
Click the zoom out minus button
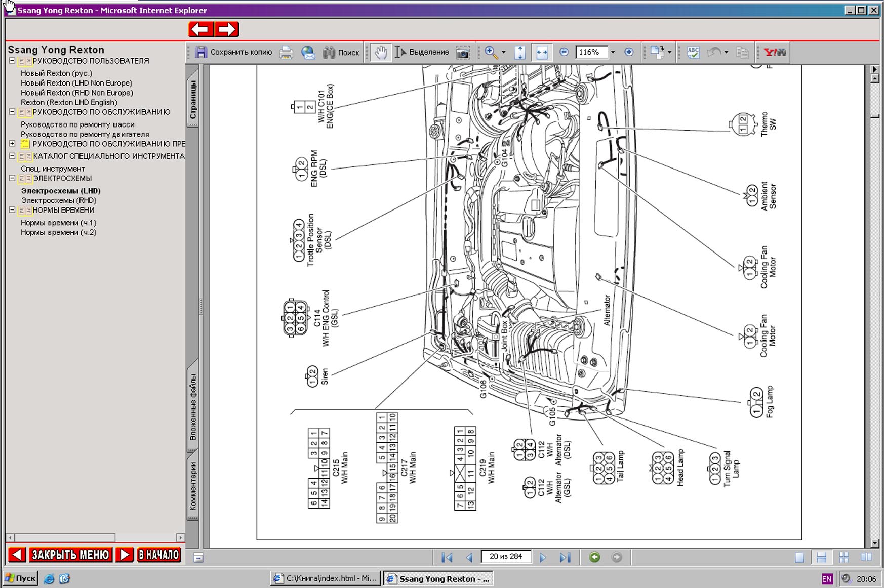click(x=564, y=52)
